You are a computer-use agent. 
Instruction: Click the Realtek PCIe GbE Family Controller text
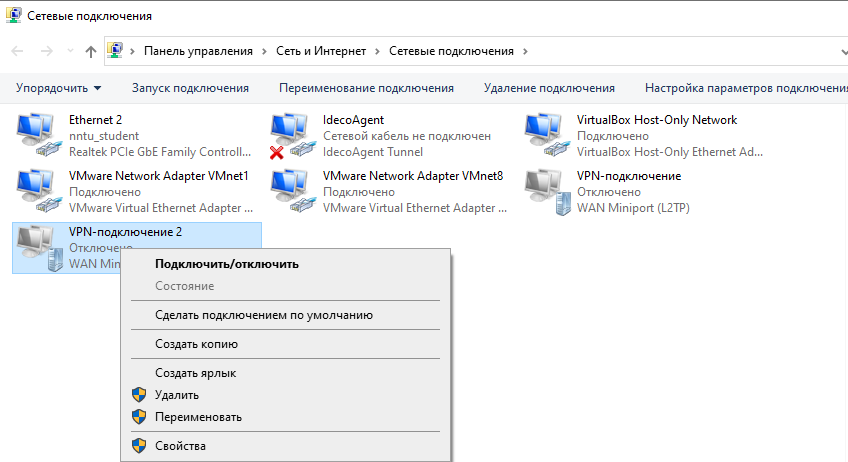(x=160, y=152)
